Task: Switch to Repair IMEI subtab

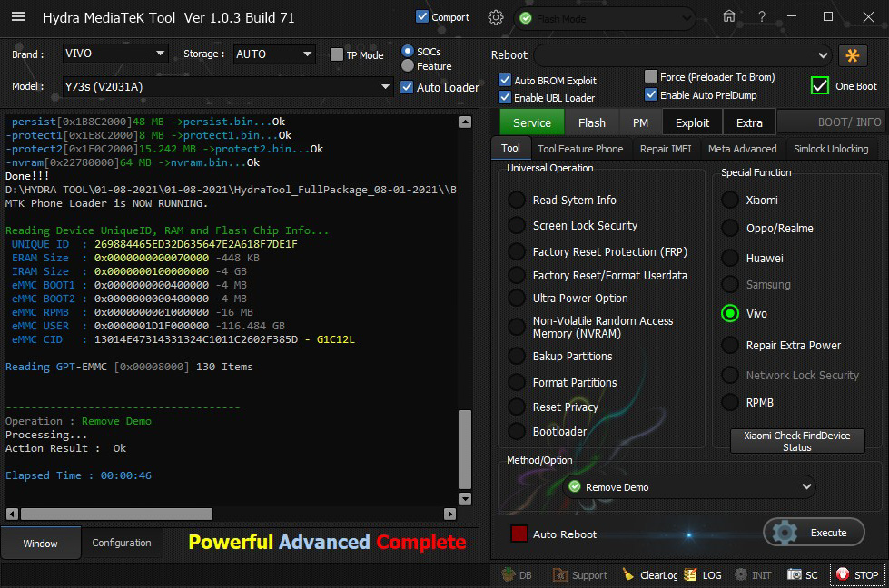Action: (666, 149)
